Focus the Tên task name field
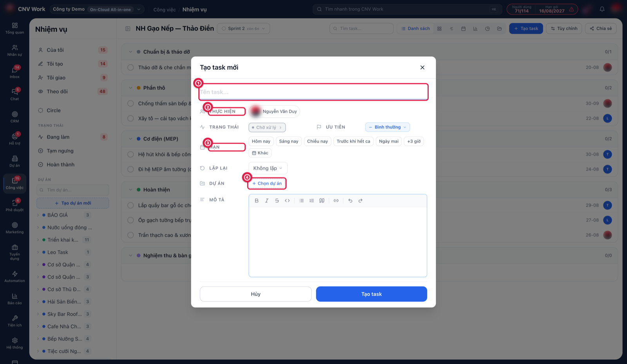 pyautogui.click(x=313, y=92)
